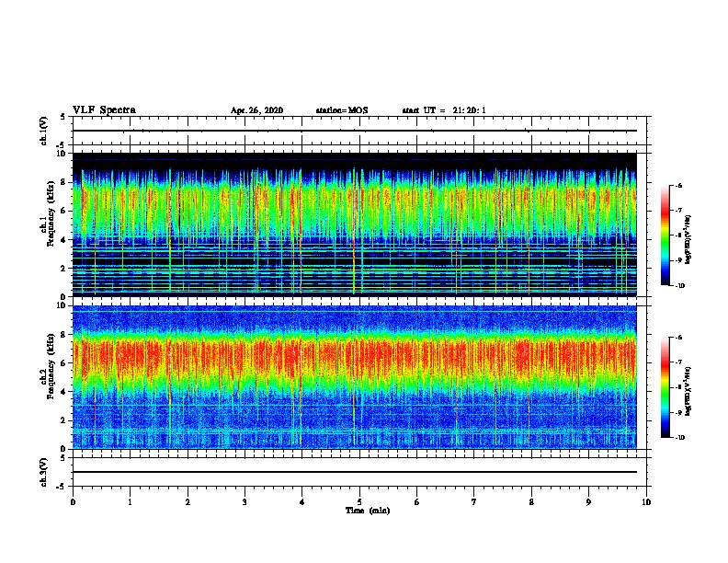Click the time axis tick label "7"
Image resolution: width=728 pixels, height=563 pixels.
(x=474, y=502)
